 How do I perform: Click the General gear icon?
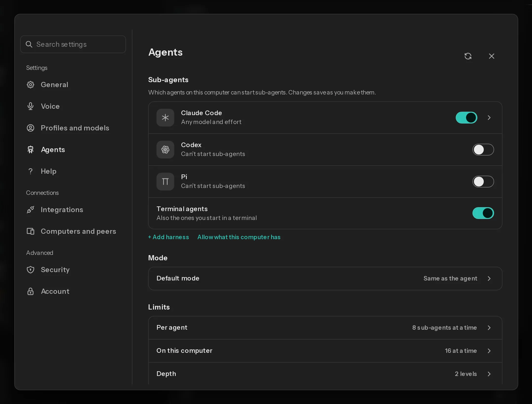(31, 85)
